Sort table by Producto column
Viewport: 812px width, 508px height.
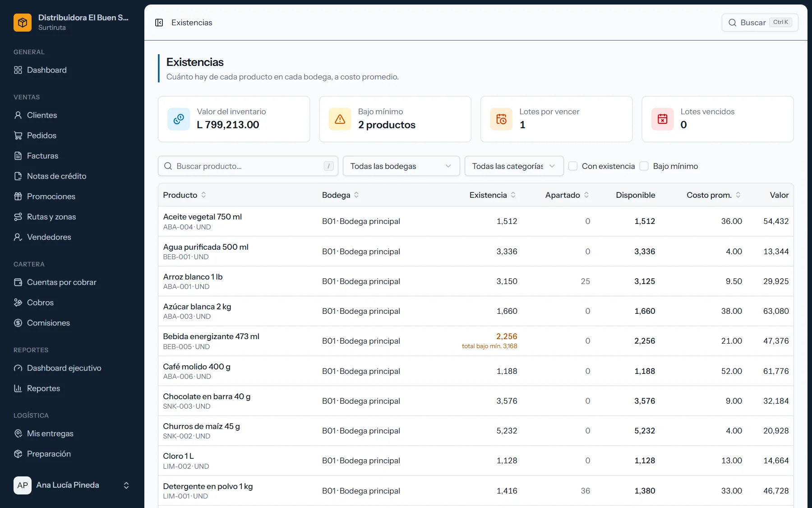(185, 195)
